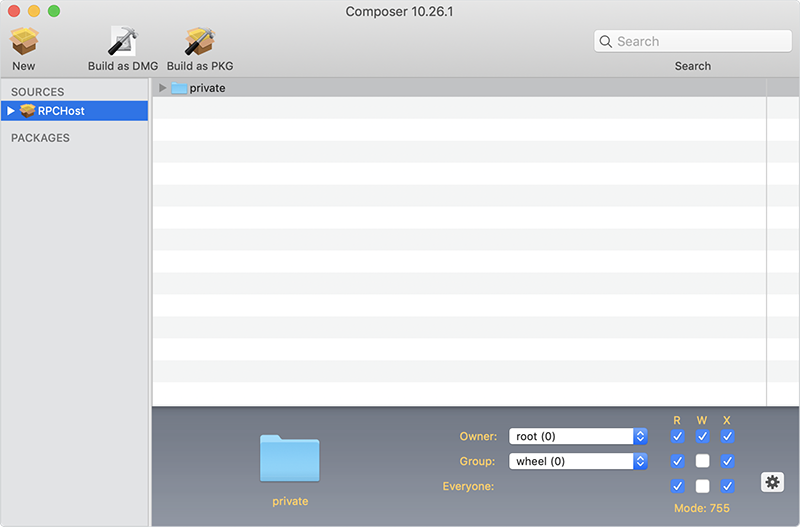Open the Group wheel (0) dropdown
The height and width of the screenshot is (527, 800).
tap(578, 461)
